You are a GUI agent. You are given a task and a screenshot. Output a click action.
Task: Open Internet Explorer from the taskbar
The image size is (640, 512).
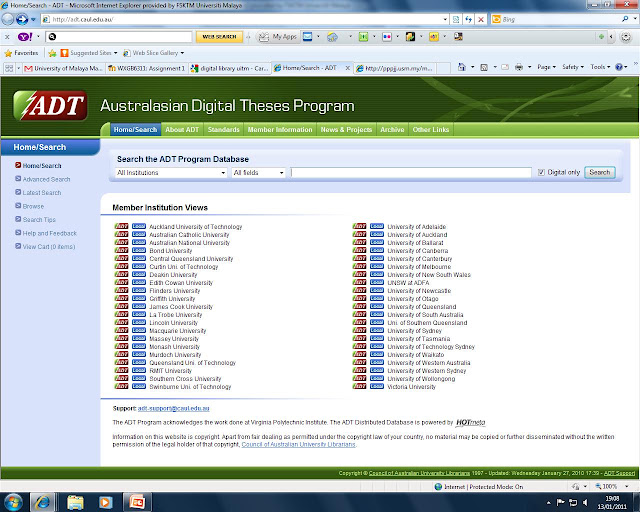(42, 502)
